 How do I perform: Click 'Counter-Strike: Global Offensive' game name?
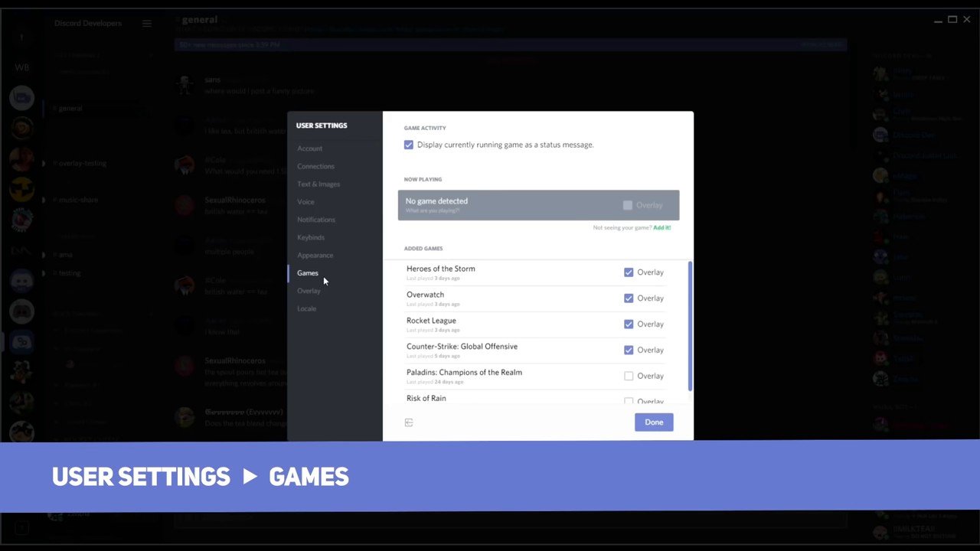(462, 347)
